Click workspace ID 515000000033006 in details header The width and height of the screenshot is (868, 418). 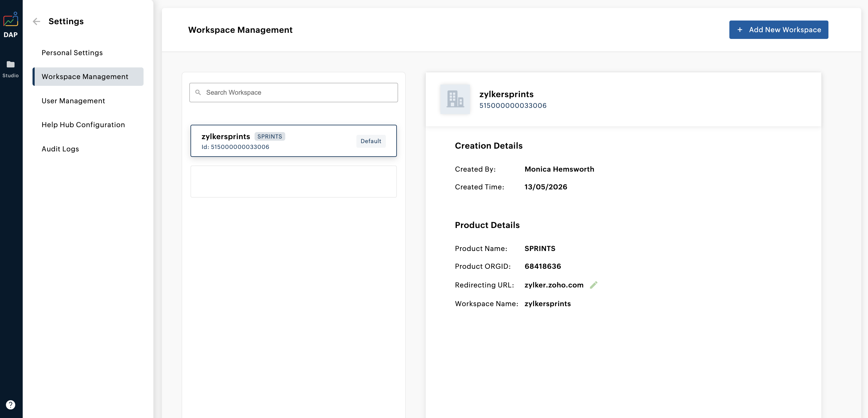(x=513, y=106)
